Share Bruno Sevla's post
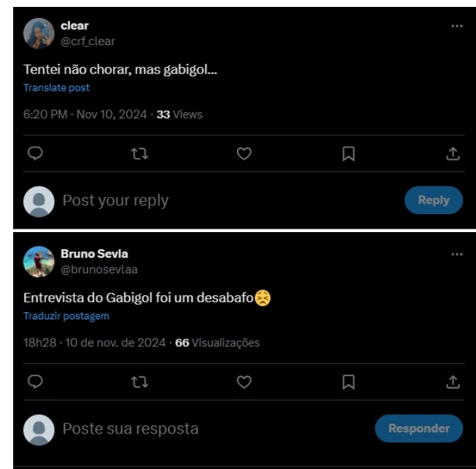Screen dimensions: 476x469 coord(453,382)
